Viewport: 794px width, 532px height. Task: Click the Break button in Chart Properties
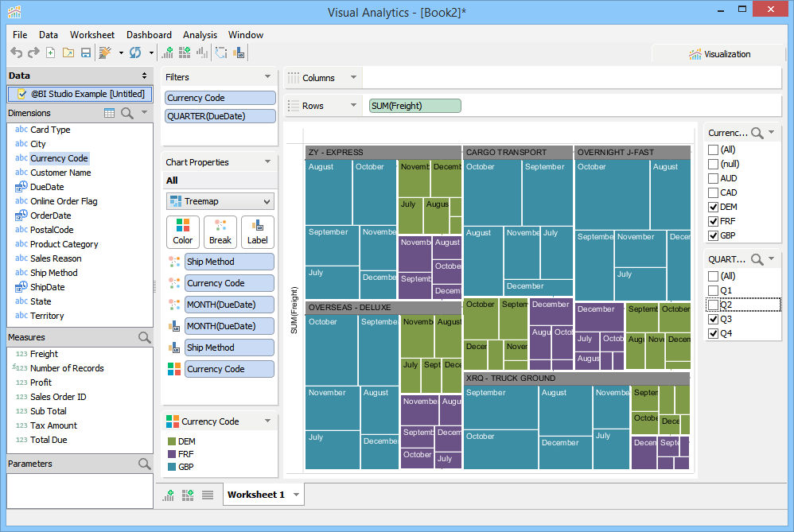220,232
